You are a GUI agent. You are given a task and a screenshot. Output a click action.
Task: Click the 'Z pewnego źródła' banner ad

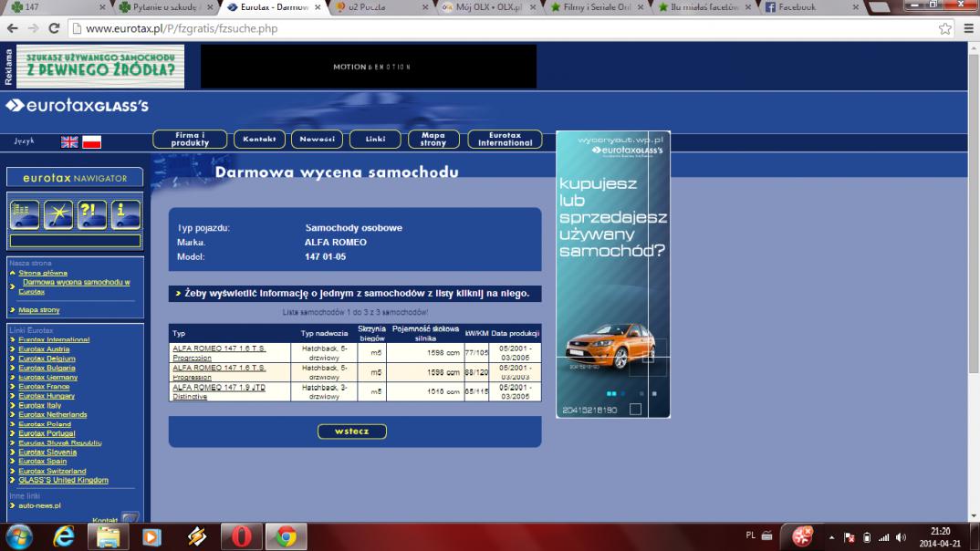click(100, 67)
